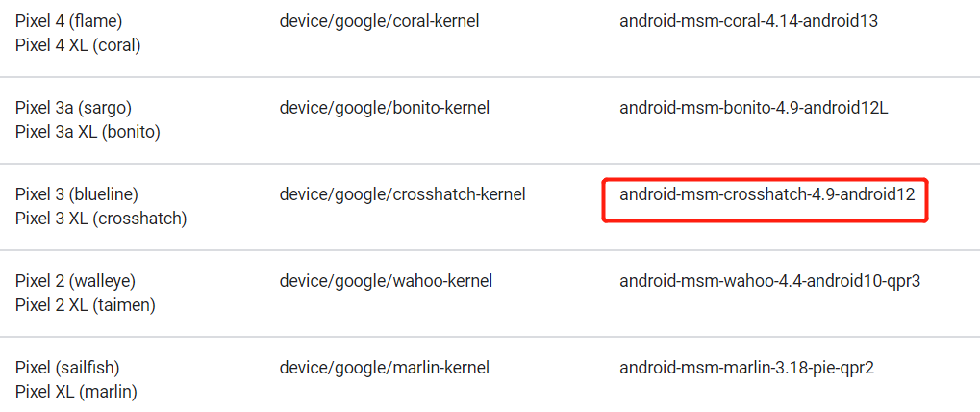
Task: Click the android-msm-marlin-3.18-pie-qpr2 branch text
Action: [x=746, y=367]
